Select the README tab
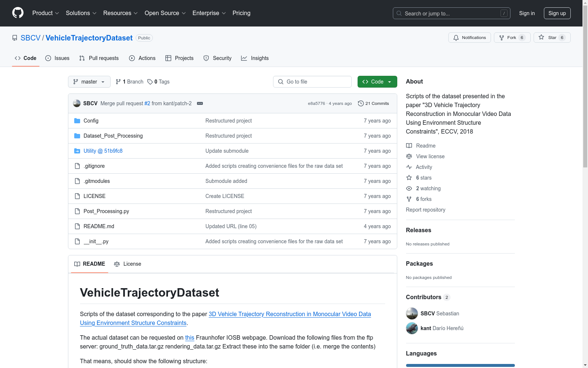This screenshot has height=368, width=588. [x=90, y=264]
